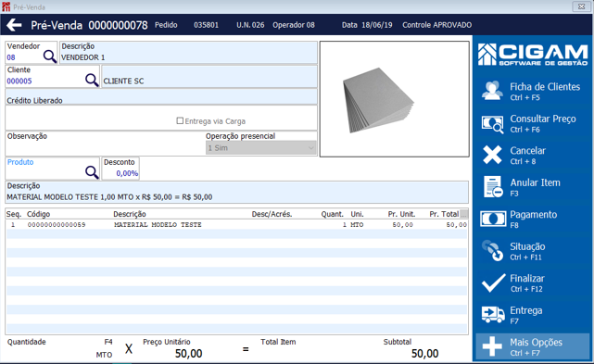The width and height of the screenshot is (594, 364).
Task: Click Controle APROVADO in the header
Action: (436, 25)
